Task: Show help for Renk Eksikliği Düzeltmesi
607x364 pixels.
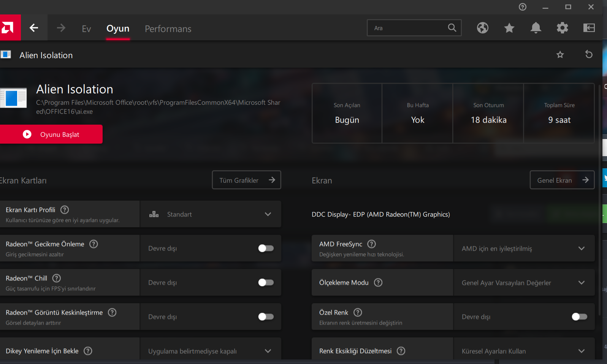Action: 401,351
